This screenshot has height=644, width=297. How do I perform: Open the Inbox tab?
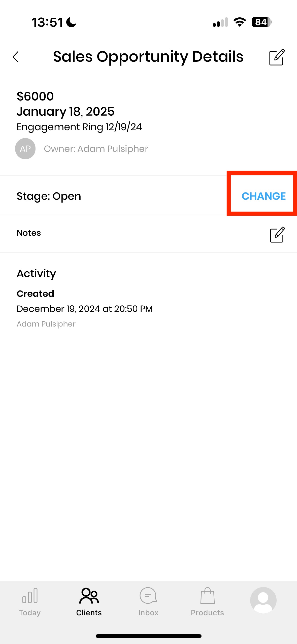[148, 602]
